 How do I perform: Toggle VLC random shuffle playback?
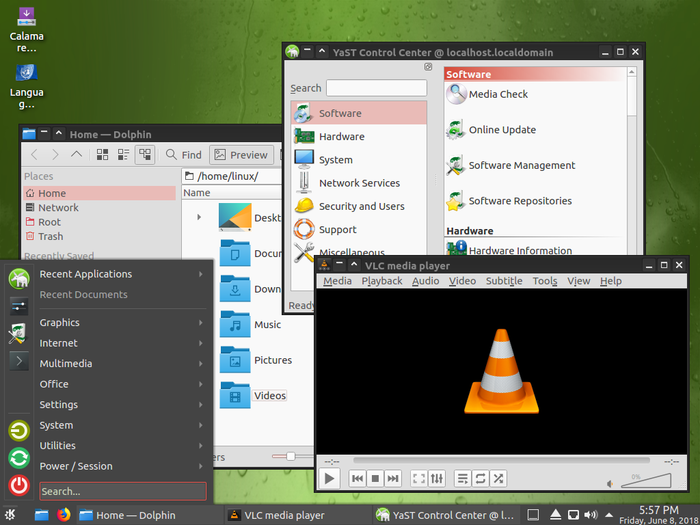coord(498,479)
